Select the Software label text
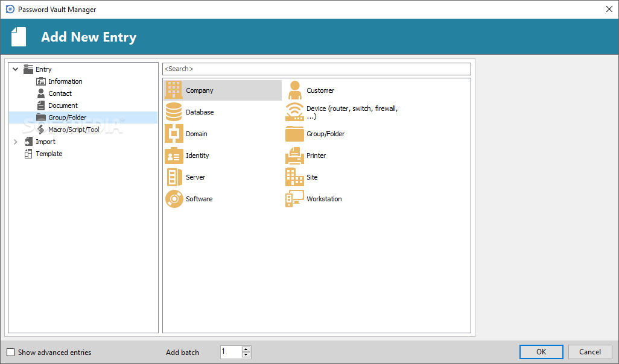619x364 pixels. click(199, 199)
